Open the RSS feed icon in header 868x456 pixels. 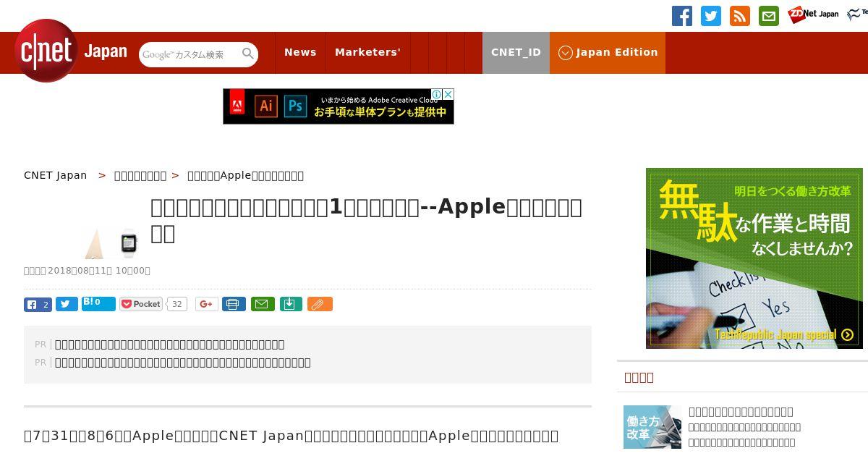(x=740, y=16)
